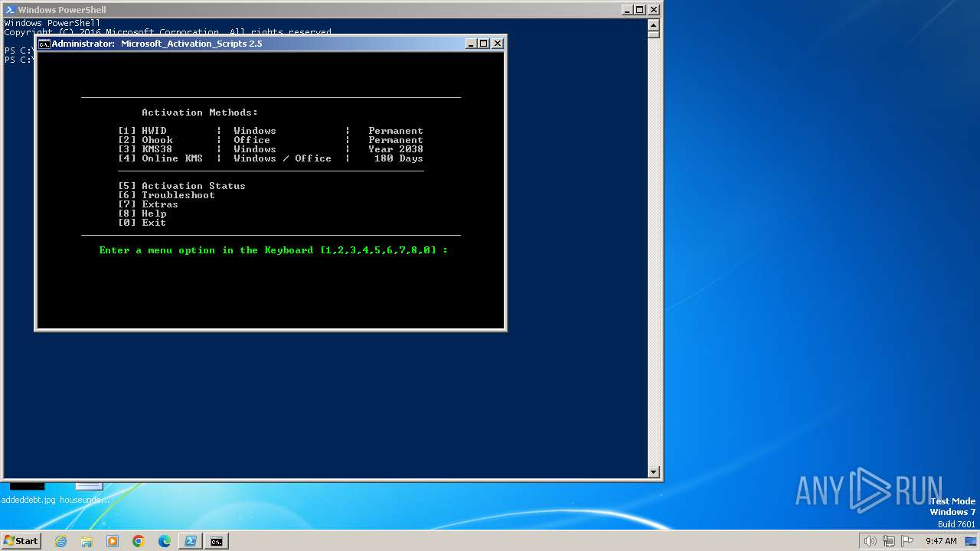Maximize the Windows PowerShell window
The image size is (980, 551).
639,10
